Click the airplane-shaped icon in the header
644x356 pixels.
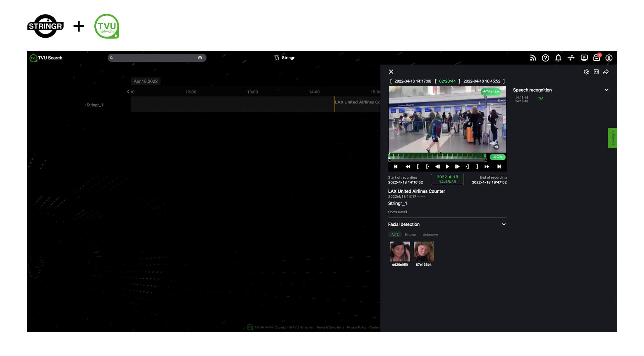[x=571, y=58]
